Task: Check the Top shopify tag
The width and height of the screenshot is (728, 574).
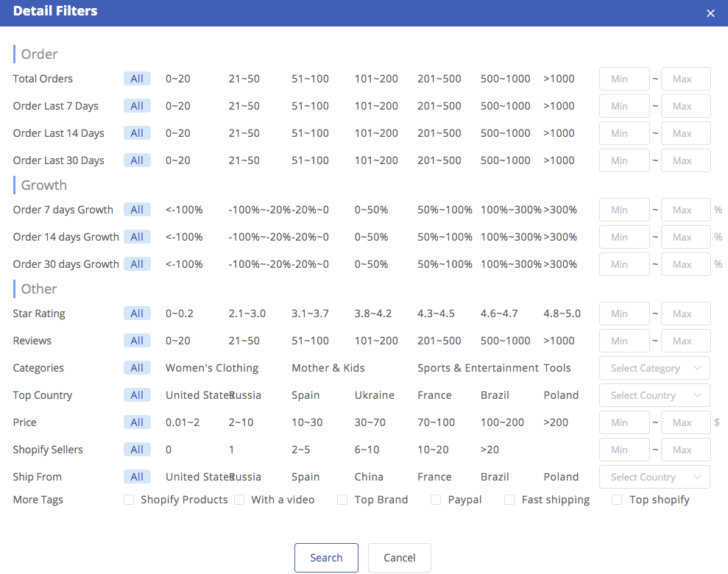Action: click(617, 500)
